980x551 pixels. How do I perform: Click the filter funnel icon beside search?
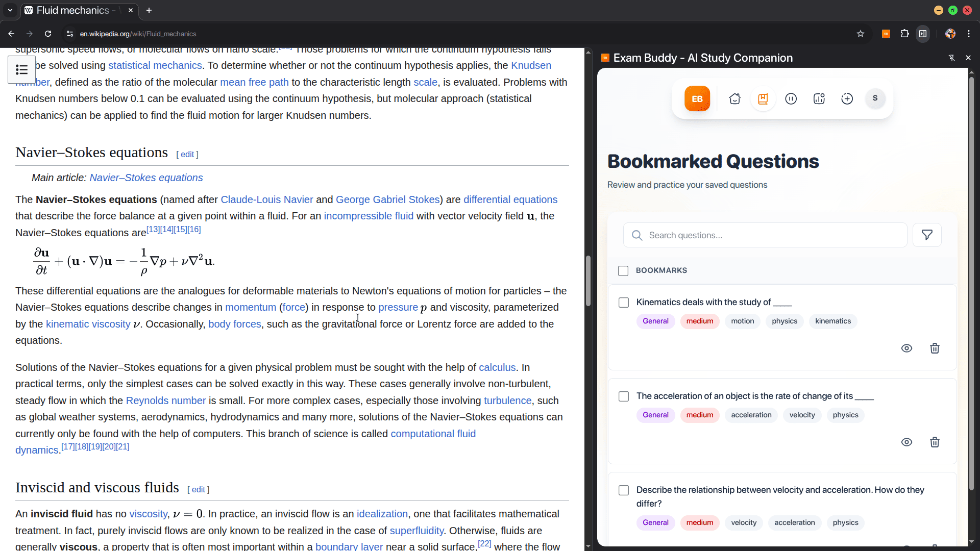click(927, 235)
